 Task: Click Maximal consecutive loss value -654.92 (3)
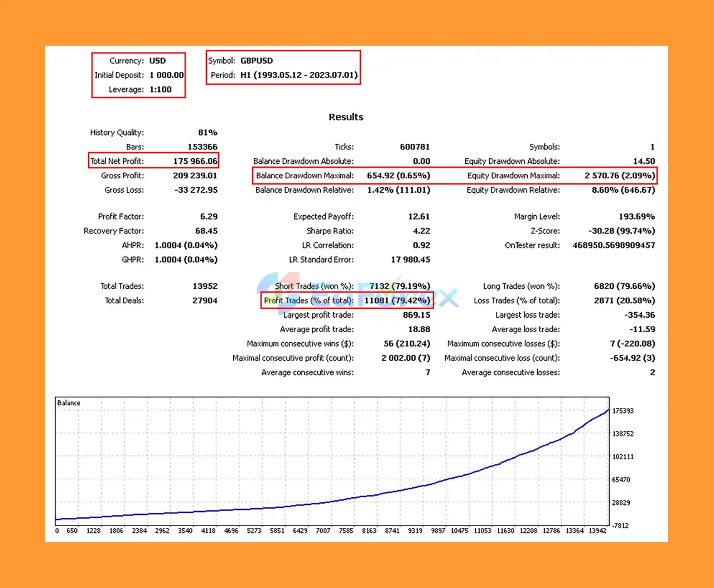tap(633, 358)
